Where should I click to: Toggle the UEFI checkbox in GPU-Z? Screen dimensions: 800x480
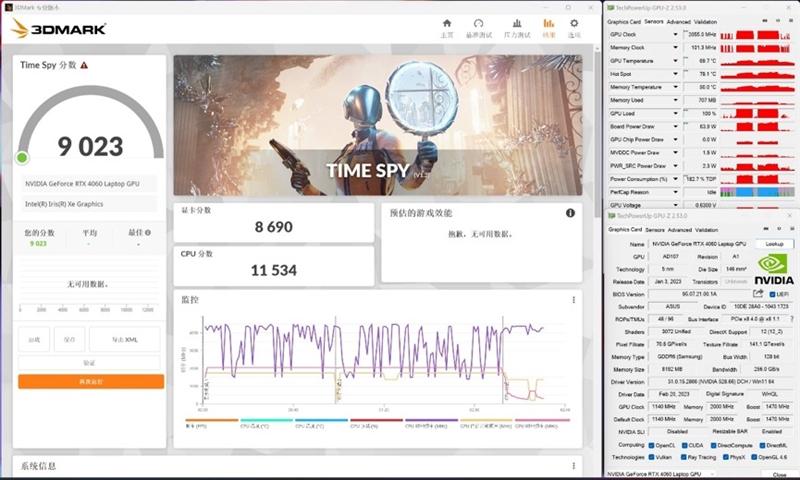[772, 294]
